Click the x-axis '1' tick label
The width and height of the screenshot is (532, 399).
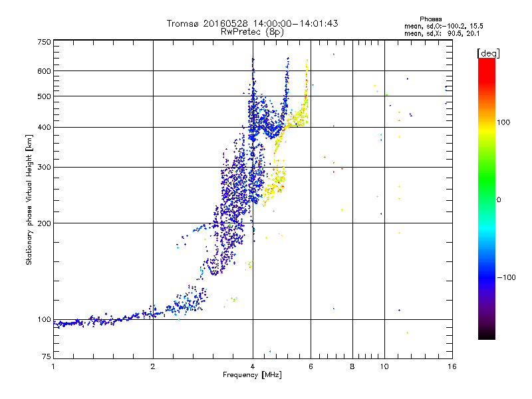[x=53, y=366]
